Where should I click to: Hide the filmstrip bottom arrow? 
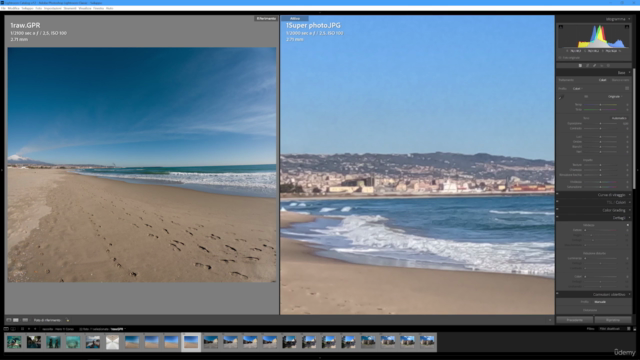[320, 358]
